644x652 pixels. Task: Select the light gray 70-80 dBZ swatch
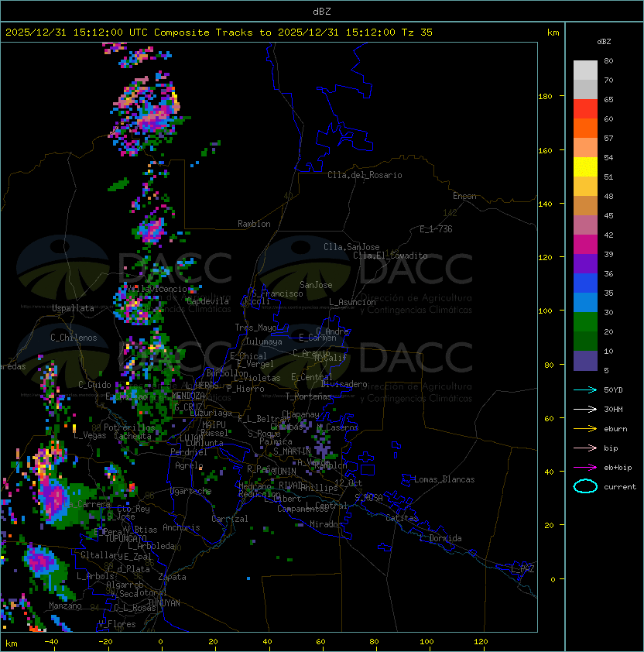[x=585, y=70]
